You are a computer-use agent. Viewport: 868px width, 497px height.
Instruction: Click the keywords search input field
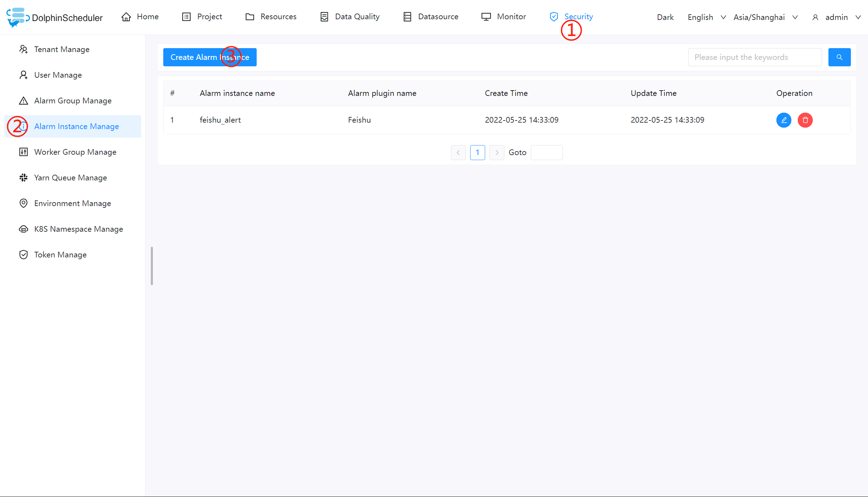click(755, 57)
